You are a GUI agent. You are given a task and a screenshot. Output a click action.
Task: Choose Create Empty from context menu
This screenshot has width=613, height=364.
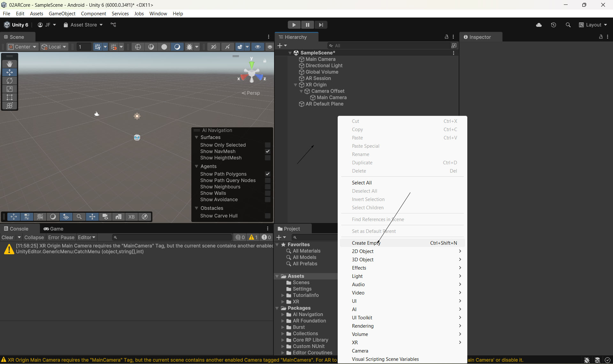(x=366, y=243)
